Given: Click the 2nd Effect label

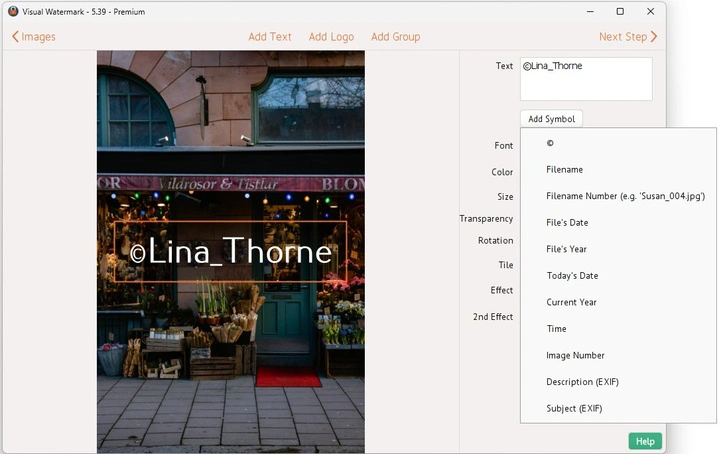Looking at the screenshot, I should (x=493, y=316).
